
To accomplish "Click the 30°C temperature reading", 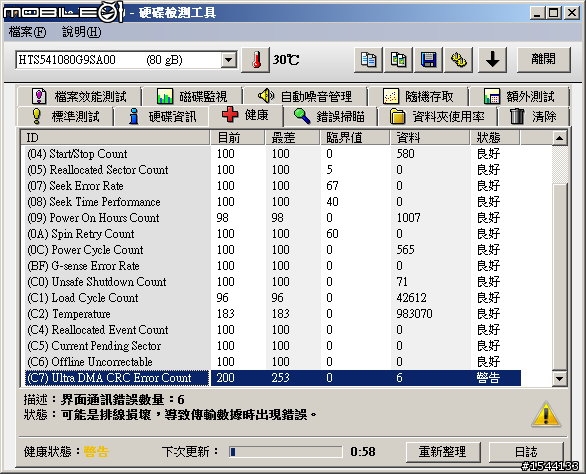I will click(286, 60).
